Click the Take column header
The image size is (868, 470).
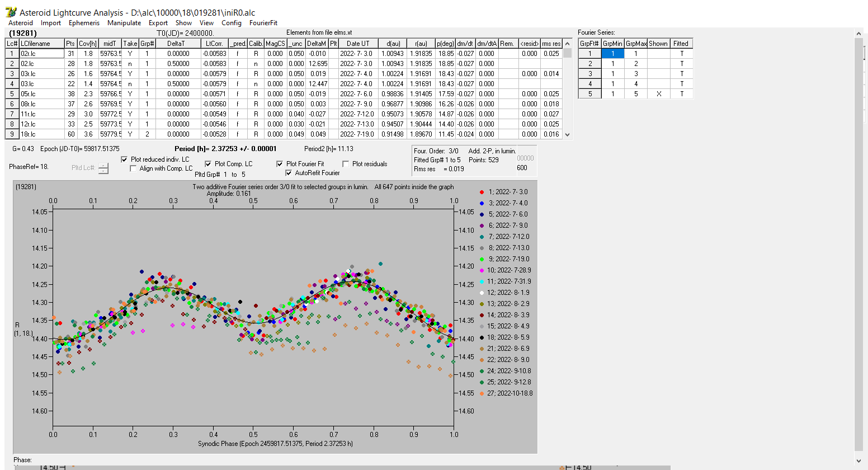point(130,44)
